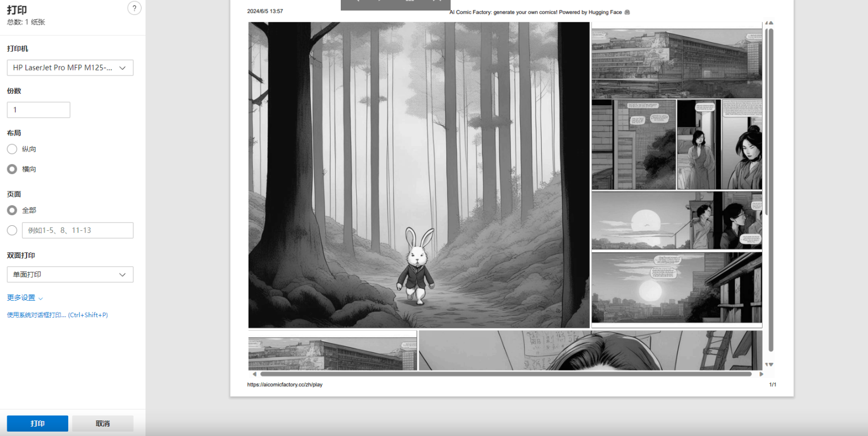Viewport: 868px width, 436px height.
Task: Choose the 全部 all pages option
Action: (12, 210)
